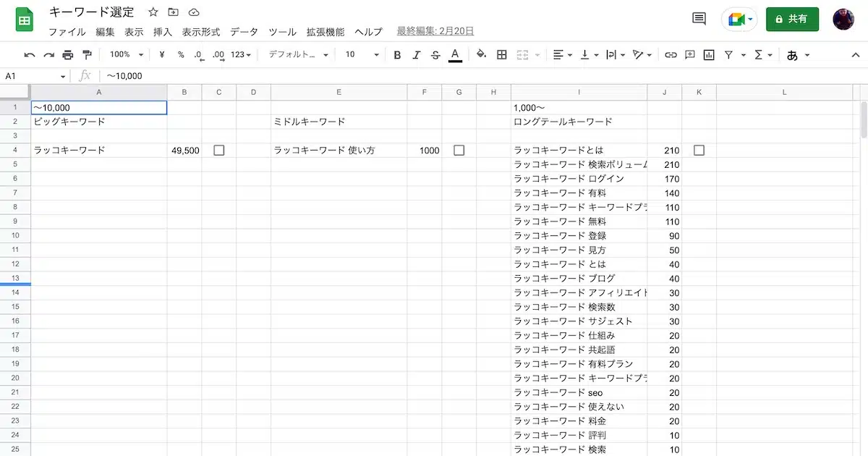Select the paint format roller tool

(87, 55)
